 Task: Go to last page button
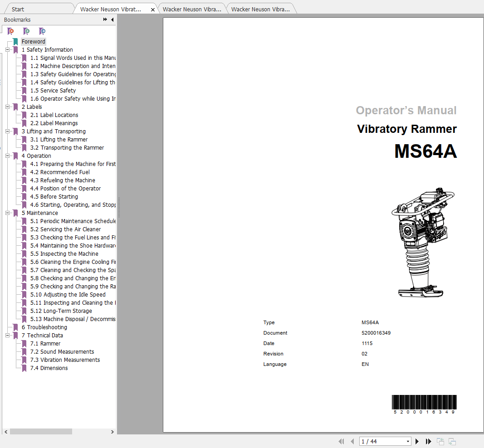(x=428, y=442)
